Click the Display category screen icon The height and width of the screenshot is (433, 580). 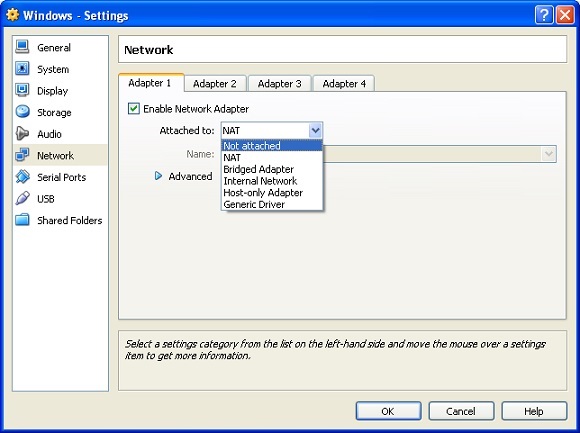click(22, 90)
